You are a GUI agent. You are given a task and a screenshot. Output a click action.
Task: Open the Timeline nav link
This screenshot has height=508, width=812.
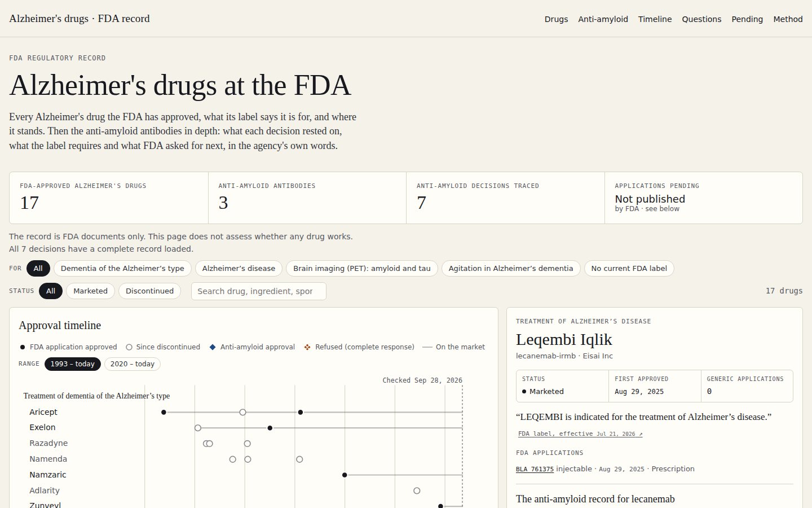(655, 19)
